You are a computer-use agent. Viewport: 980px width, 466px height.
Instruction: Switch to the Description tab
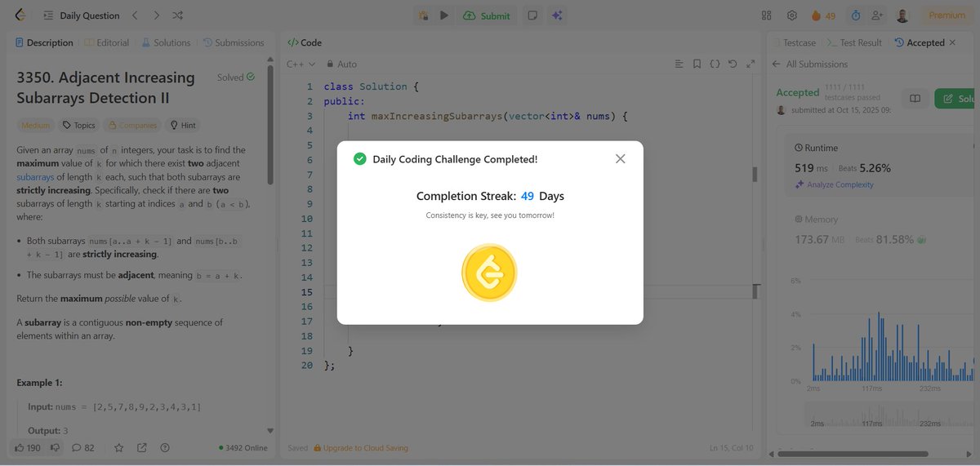[x=44, y=42]
